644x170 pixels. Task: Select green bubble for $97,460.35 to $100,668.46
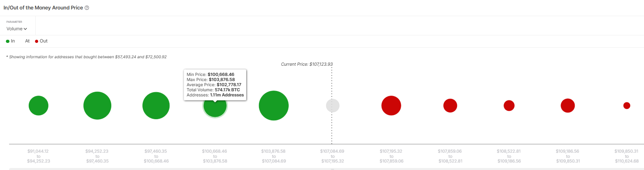(156, 105)
